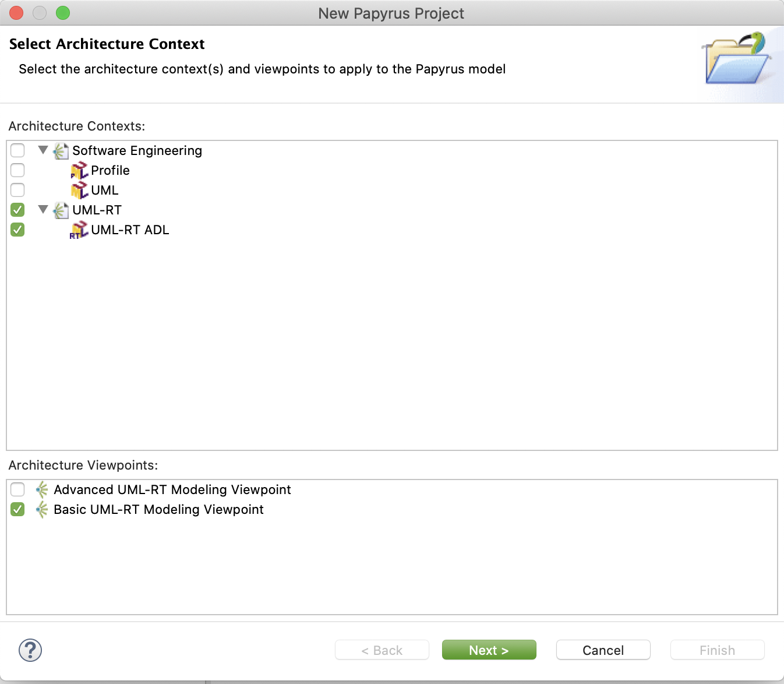Go to the Next wizard page
This screenshot has height=684, width=784.
(x=489, y=650)
